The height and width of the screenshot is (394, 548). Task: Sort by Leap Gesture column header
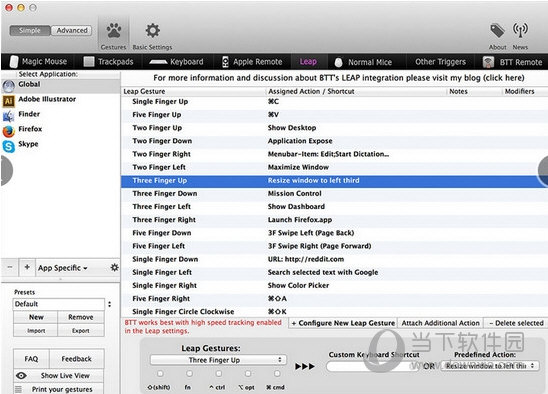point(194,91)
